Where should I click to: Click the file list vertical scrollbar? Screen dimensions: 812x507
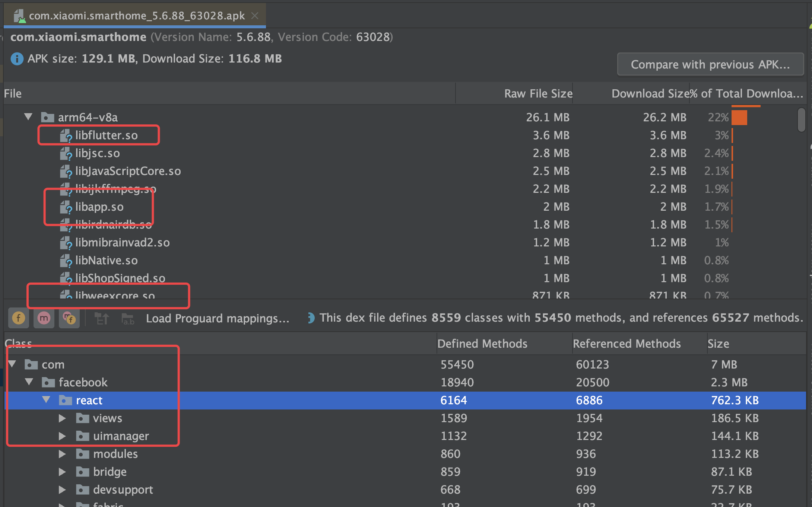coord(802,120)
